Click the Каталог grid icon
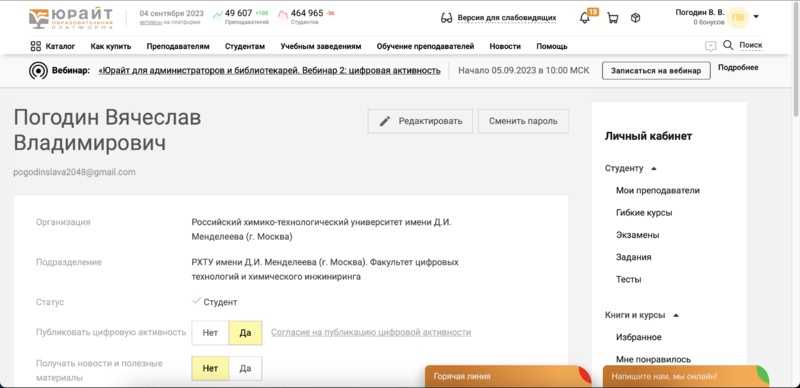Image resolution: width=800 pixels, height=388 pixels. coord(36,46)
